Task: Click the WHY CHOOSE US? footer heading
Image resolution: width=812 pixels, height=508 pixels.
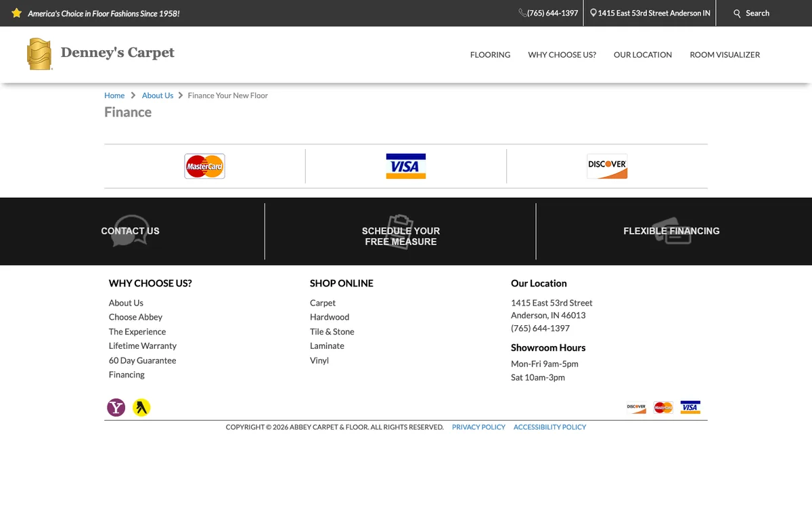Action: click(x=150, y=283)
